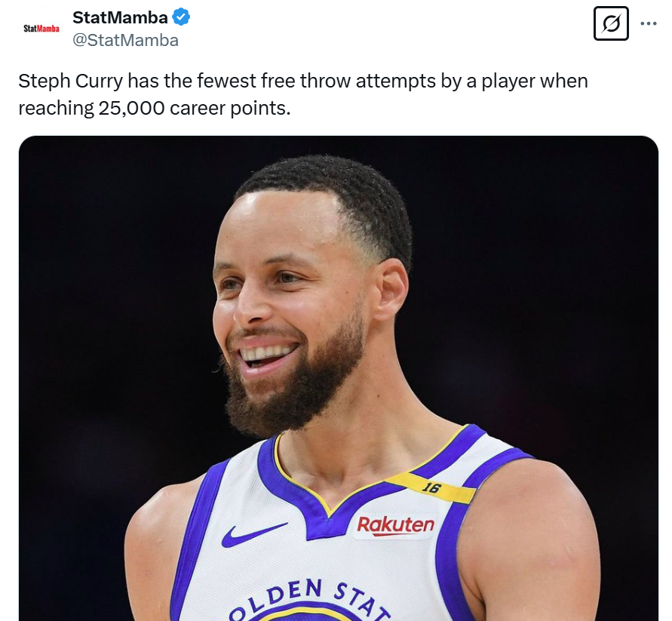Click the Golden State lettering on jersey
The width and height of the screenshot is (672, 621).
pos(309,596)
